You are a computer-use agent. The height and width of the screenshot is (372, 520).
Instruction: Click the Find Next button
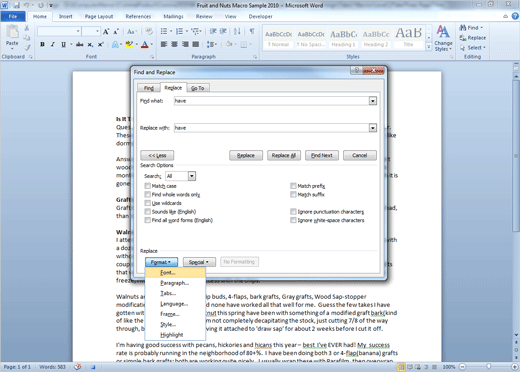322,155
